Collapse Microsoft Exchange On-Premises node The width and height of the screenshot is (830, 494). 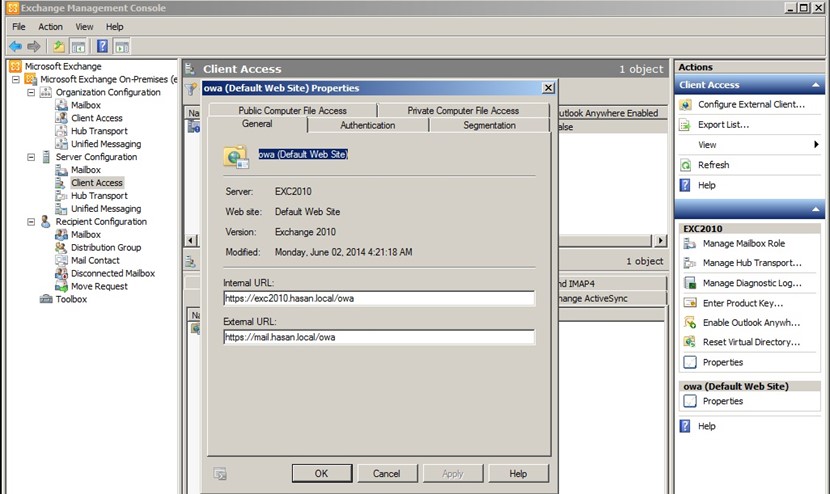(16, 79)
